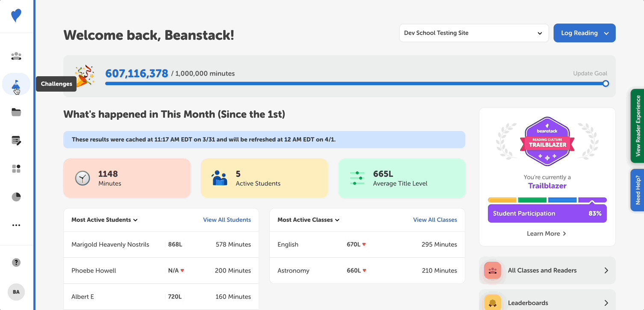Viewport: 644px width, 310px height.
Task: Open the pie chart reports icon
Action: click(x=16, y=197)
